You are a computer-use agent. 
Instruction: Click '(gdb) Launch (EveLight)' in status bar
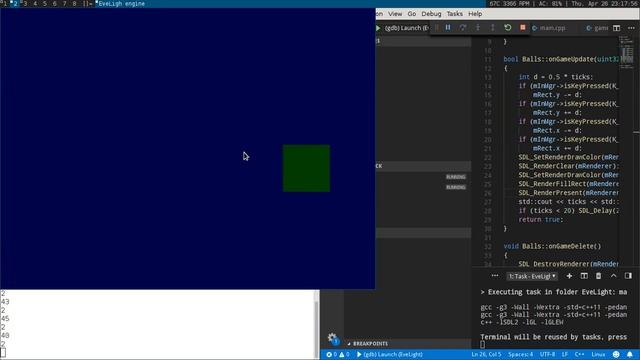coord(389,354)
